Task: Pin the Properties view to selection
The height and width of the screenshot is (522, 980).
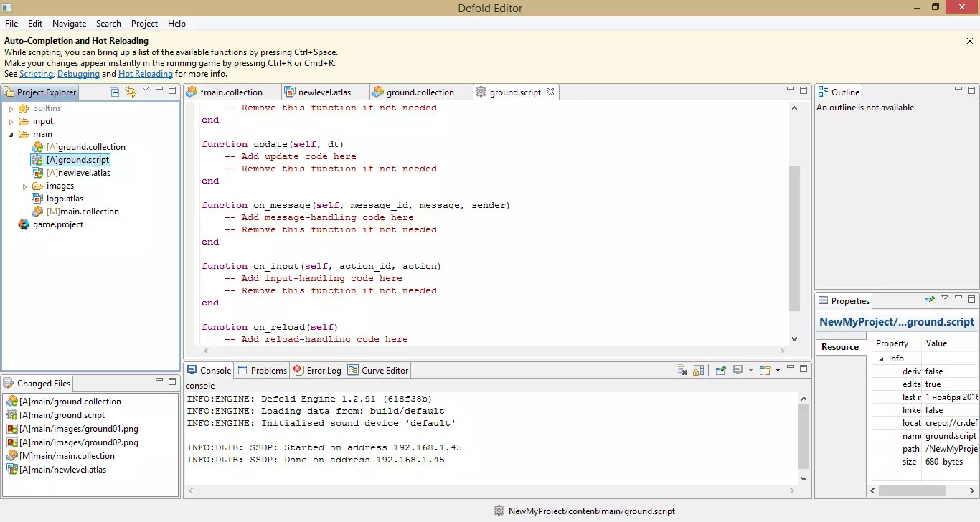Action: (930, 300)
